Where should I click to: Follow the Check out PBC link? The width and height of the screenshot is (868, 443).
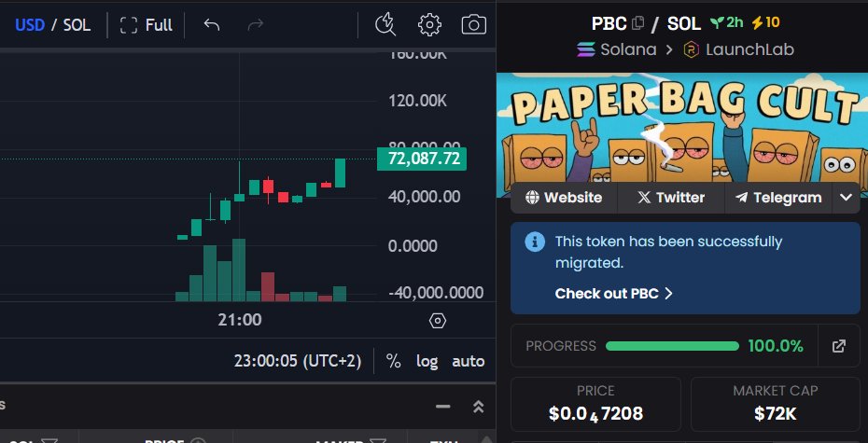click(613, 293)
